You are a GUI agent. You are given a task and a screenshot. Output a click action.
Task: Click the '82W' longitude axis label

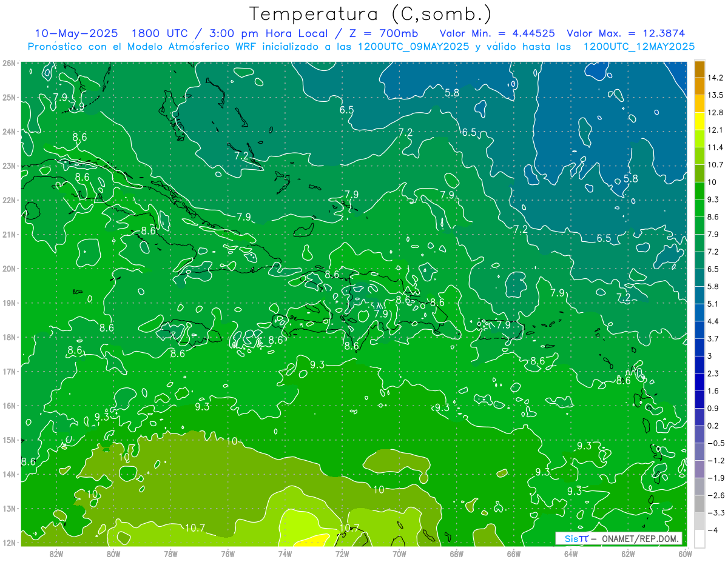point(56,554)
